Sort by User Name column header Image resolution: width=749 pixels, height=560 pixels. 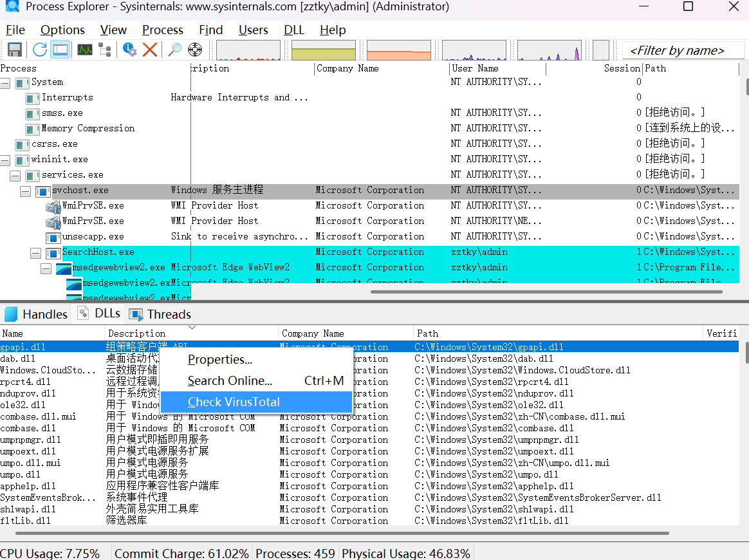coord(498,68)
